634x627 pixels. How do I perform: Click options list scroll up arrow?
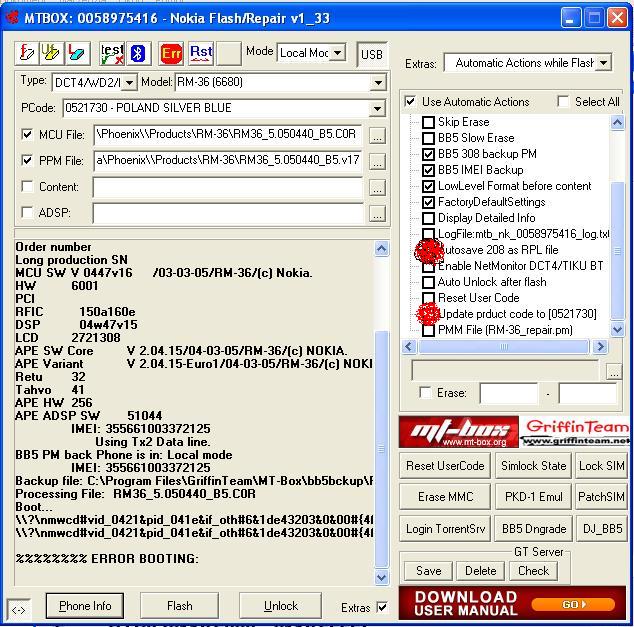(617, 122)
